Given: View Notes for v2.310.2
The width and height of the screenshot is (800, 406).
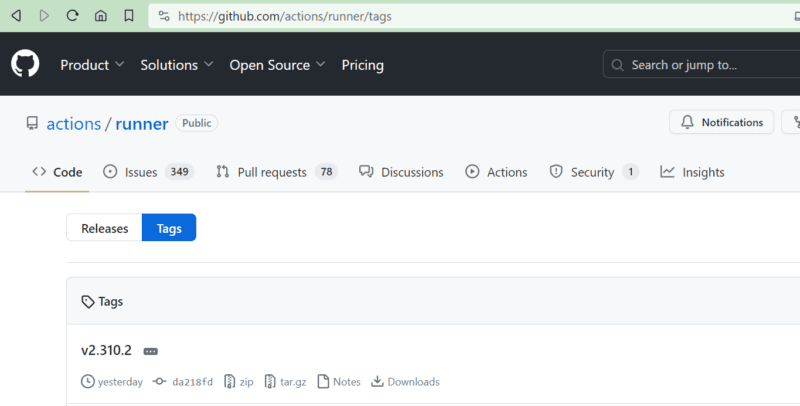Looking at the screenshot, I should tap(339, 382).
